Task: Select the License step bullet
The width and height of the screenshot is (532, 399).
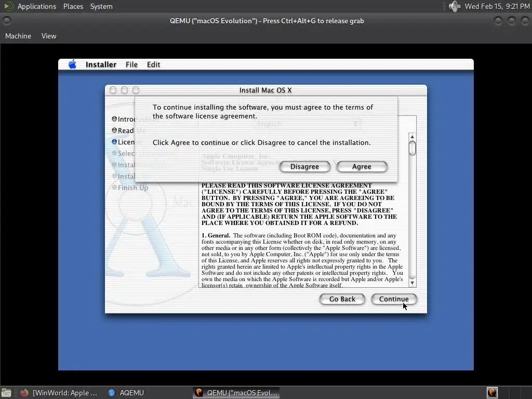Action: (114, 142)
